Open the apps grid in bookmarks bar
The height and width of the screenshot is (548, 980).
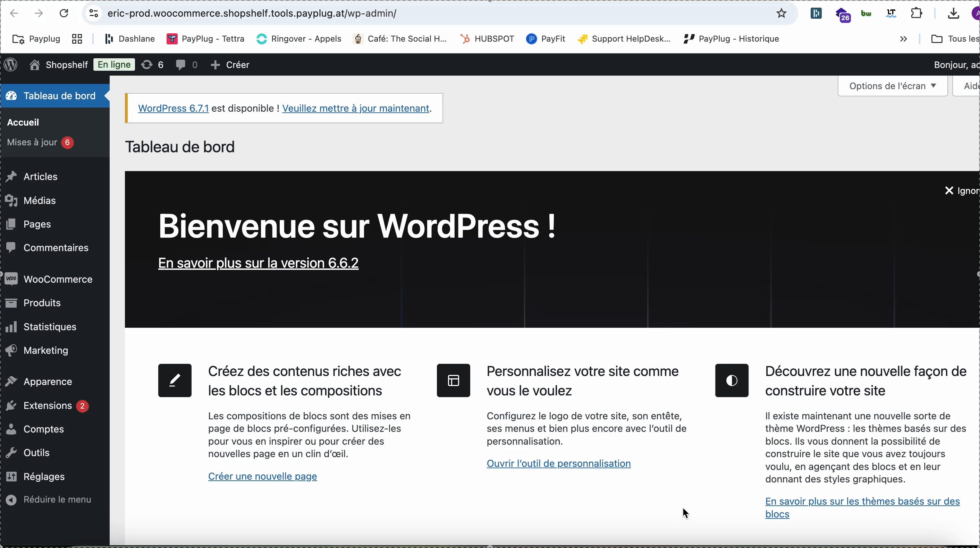pyautogui.click(x=77, y=39)
